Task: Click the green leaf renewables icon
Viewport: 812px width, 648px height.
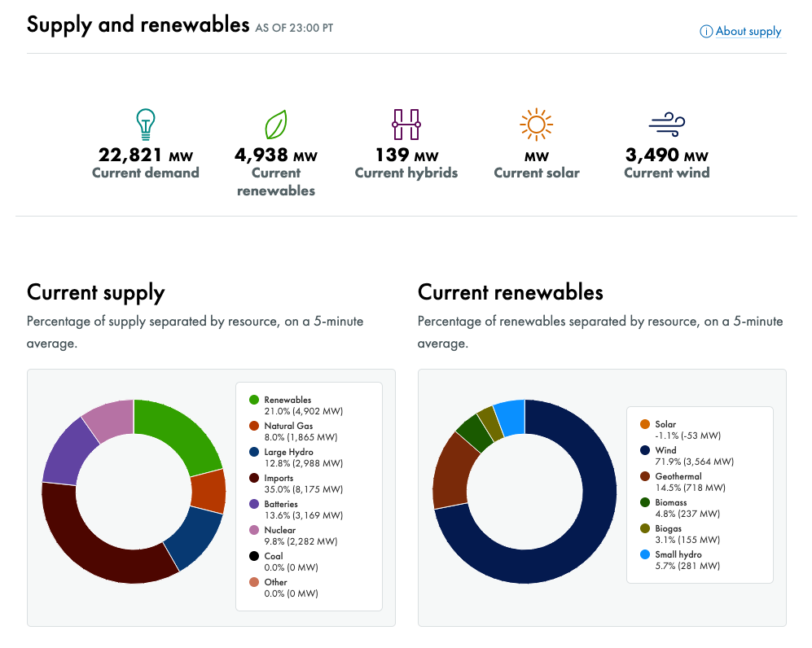Action: pyautogui.click(x=276, y=125)
